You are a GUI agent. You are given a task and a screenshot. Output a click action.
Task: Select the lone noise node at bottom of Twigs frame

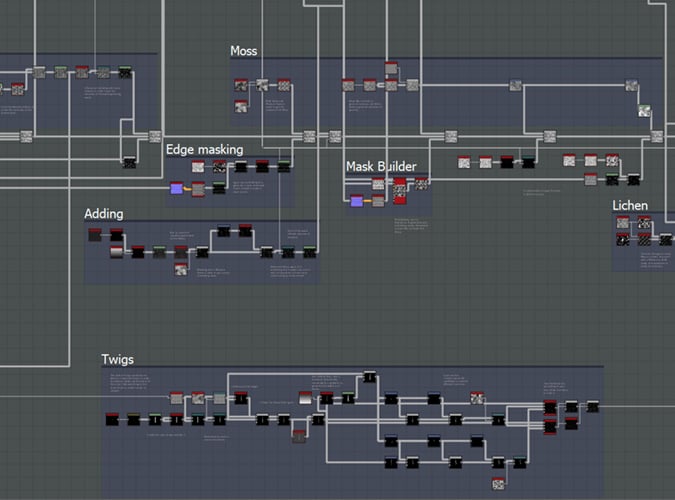pos(498,484)
